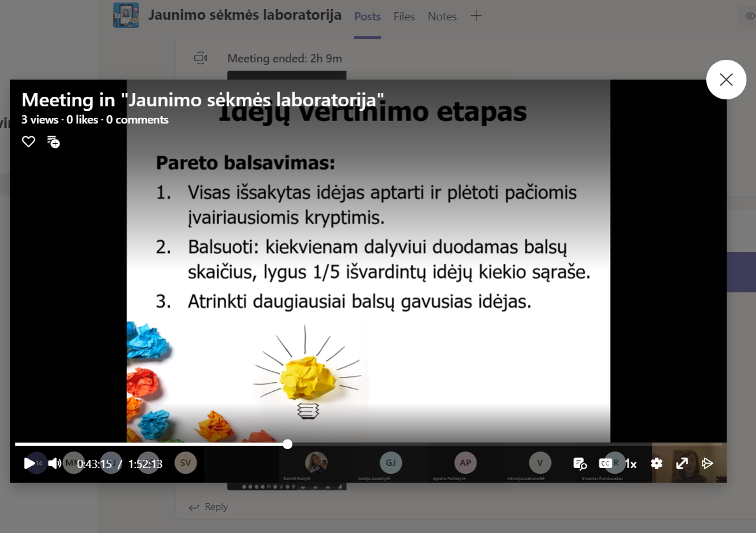Click the Meeting ended video camera icon
This screenshot has width=756, height=533.
coord(201,59)
